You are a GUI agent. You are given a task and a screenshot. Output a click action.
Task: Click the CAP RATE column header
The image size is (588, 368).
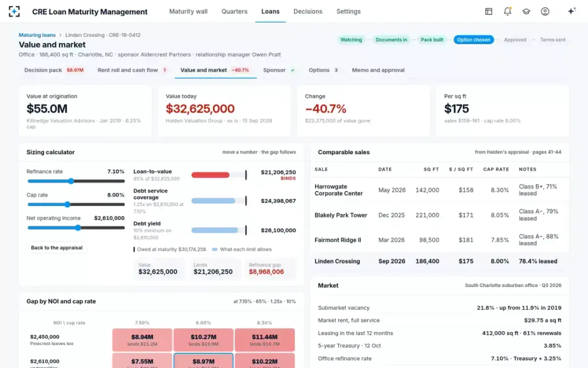[496, 169]
